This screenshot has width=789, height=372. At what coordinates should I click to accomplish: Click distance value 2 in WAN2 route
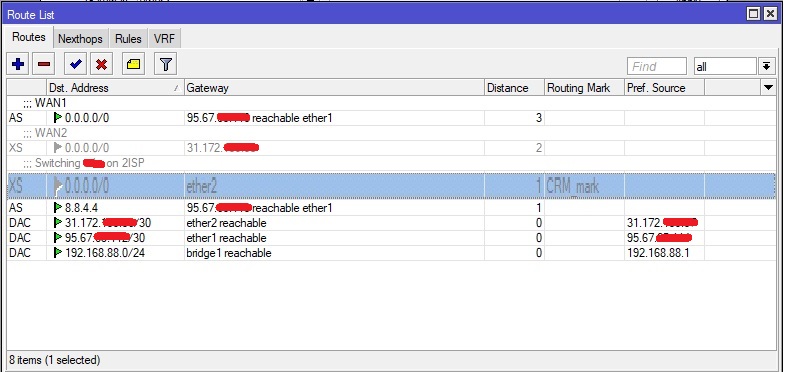[x=539, y=148]
